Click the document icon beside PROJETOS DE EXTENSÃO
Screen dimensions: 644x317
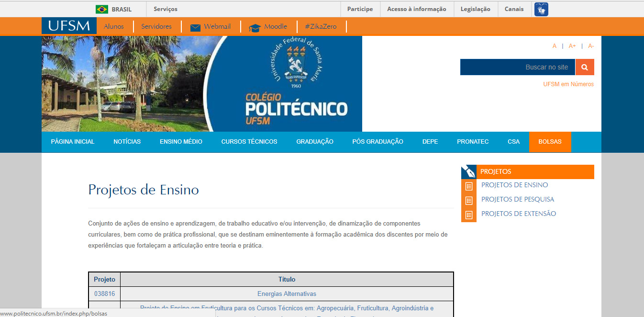pos(469,215)
